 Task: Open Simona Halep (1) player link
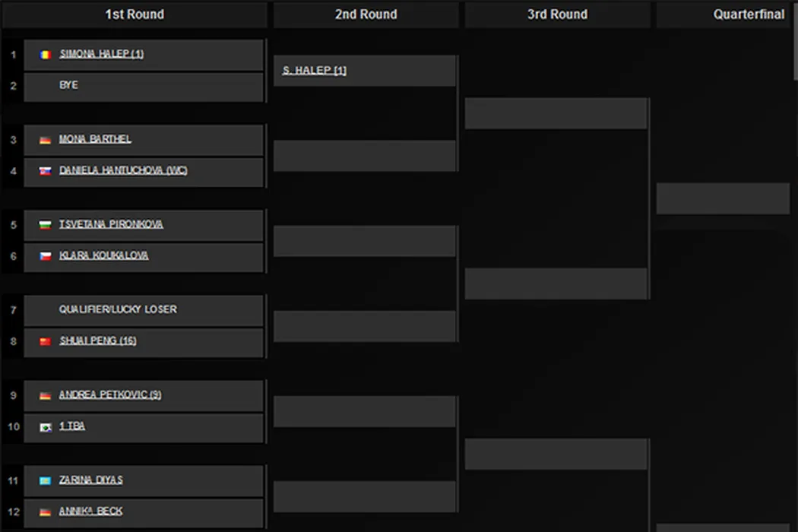tap(101, 54)
